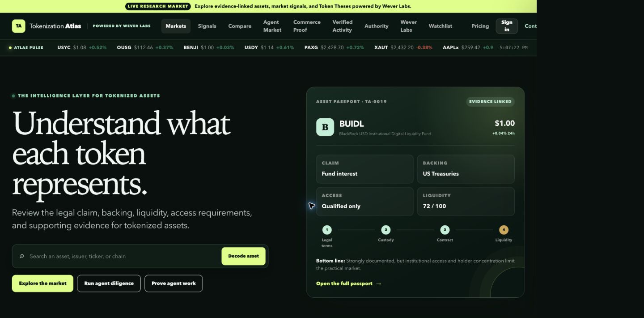Viewport: 644px width, 318px height.
Task: Click the BlackRock USD Institutional fund name
Action: point(385,134)
